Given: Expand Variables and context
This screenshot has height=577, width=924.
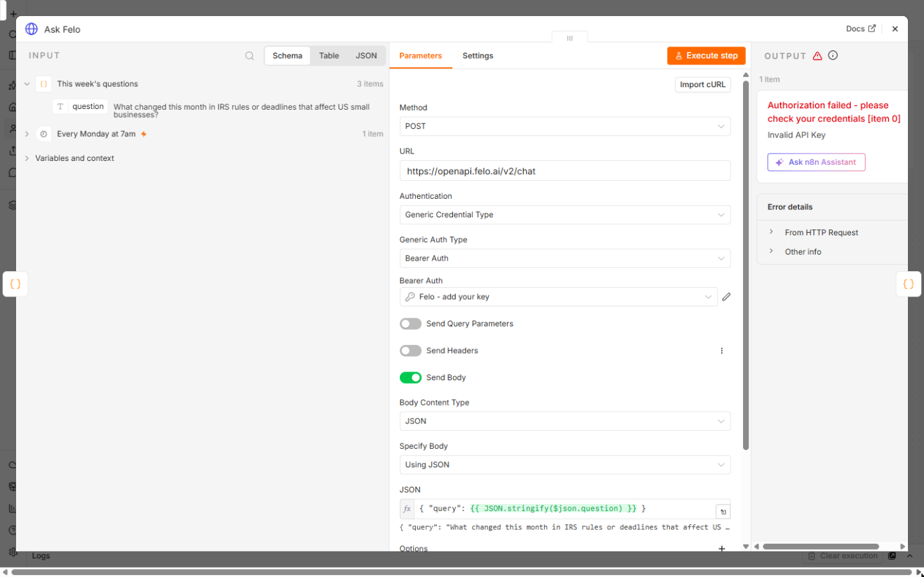Looking at the screenshot, I should (x=27, y=158).
